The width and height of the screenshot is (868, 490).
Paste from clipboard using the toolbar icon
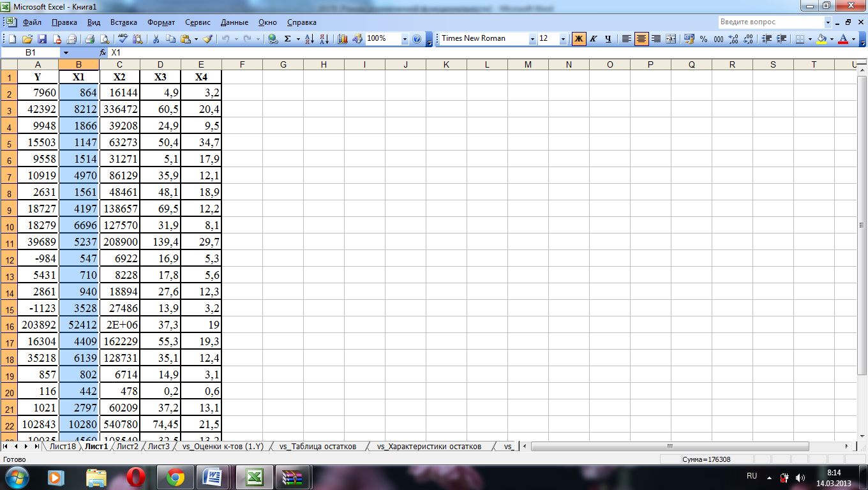185,39
